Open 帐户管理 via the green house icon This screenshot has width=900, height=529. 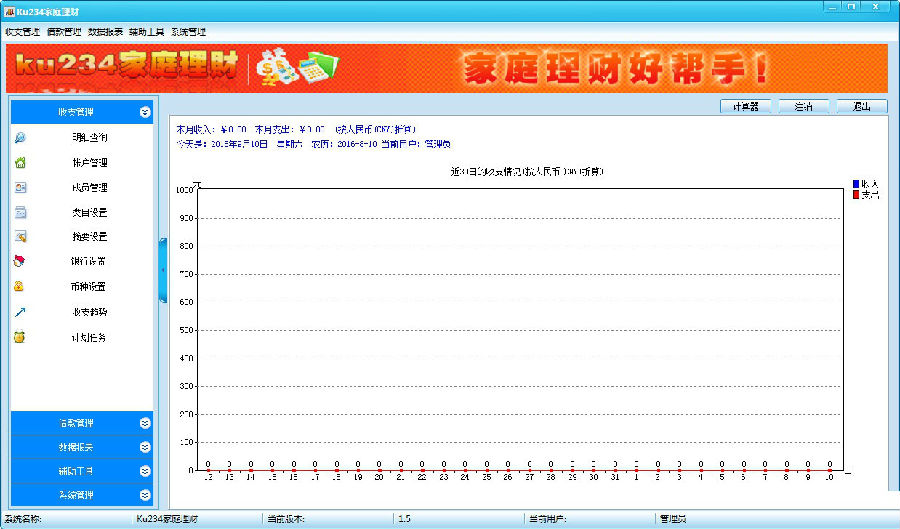[x=20, y=162]
